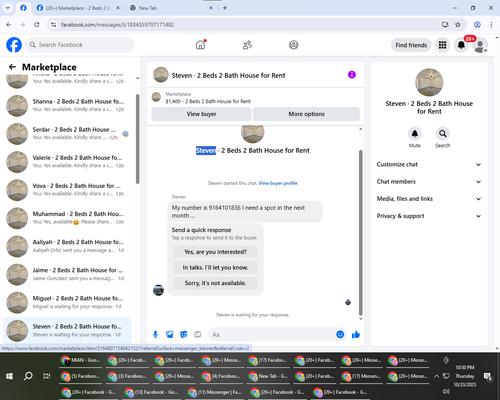500x400 pixels.
Task: Switch to New Tab browser tab
Action: click(x=171, y=8)
